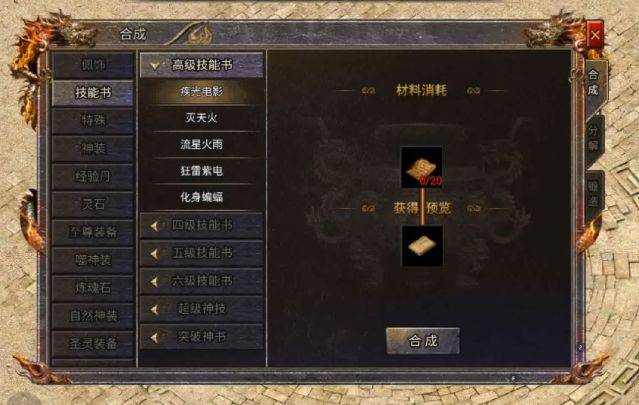Image resolution: width=639 pixels, height=405 pixels.
Task: Expand the 五级技能书 category
Action: point(201,253)
